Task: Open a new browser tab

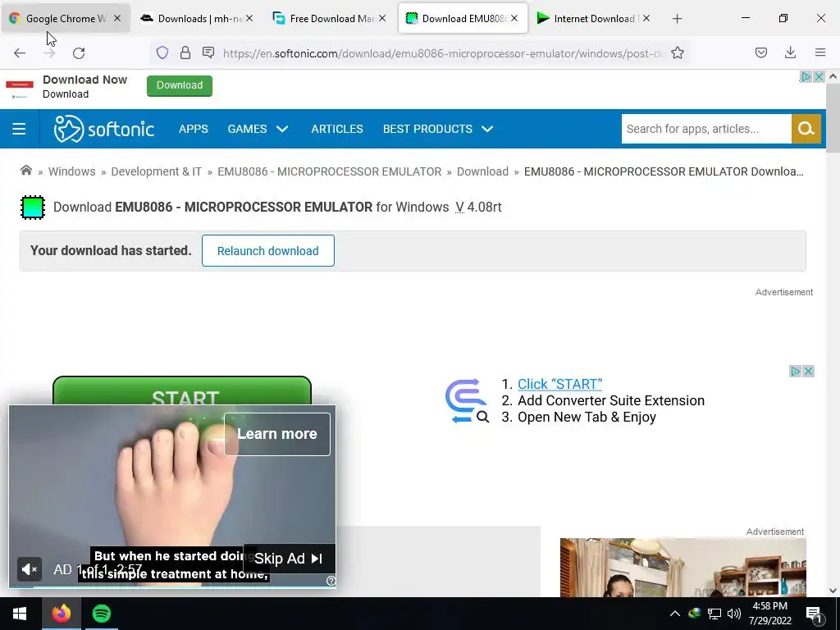Action: click(x=677, y=19)
